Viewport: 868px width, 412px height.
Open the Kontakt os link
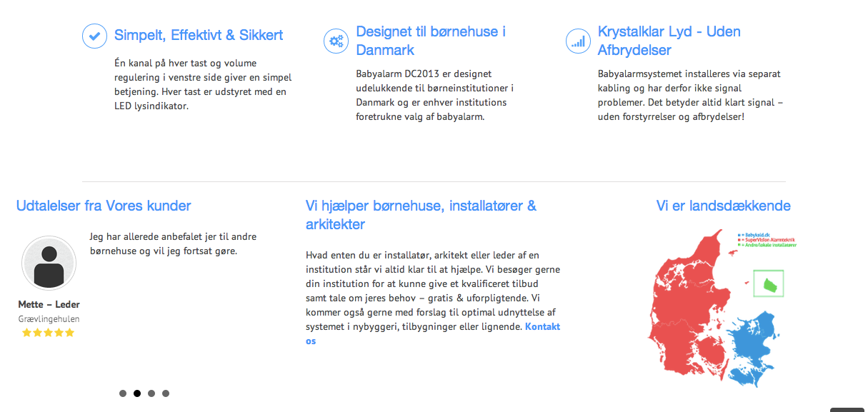(542, 327)
